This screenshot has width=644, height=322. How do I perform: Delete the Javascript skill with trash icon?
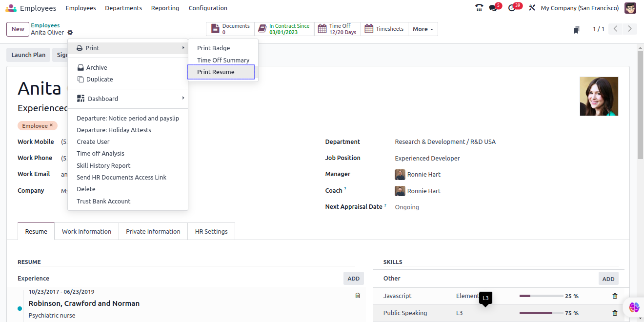(x=615, y=296)
